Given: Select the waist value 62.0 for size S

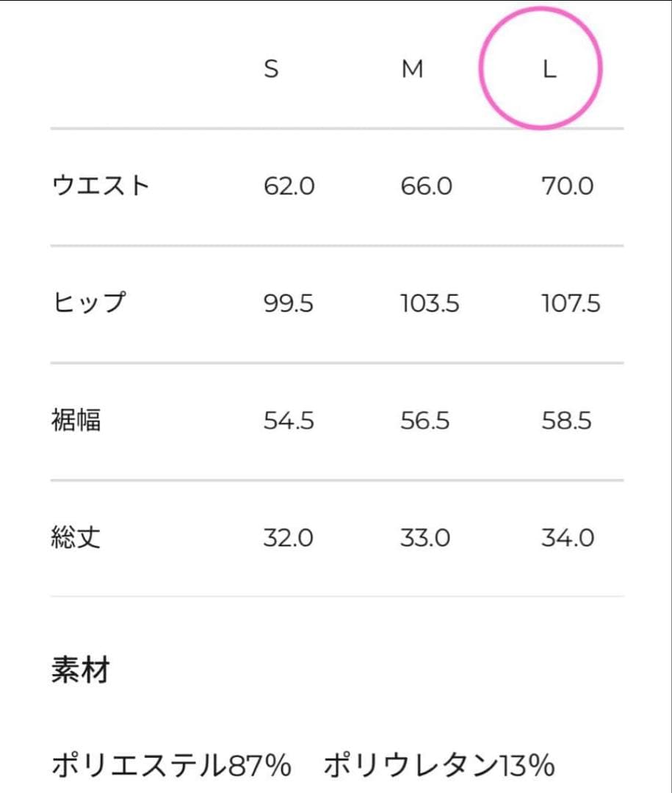Looking at the screenshot, I should coord(289,187).
